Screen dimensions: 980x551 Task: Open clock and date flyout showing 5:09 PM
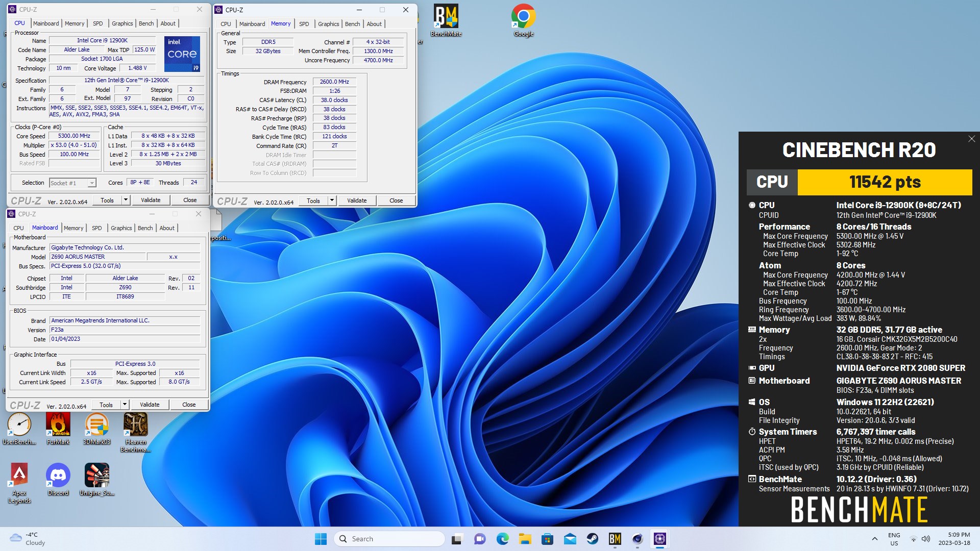click(953, 539)
